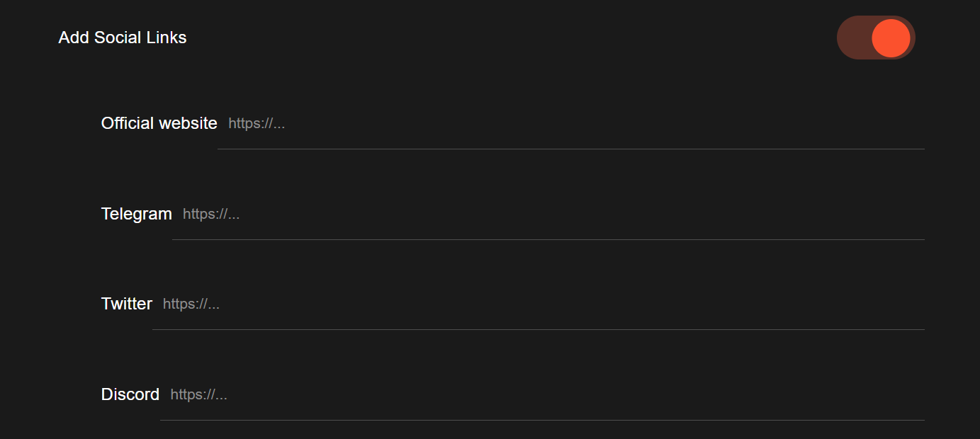
Task: Click the Twitter label text
Action: tap(126, 304)
